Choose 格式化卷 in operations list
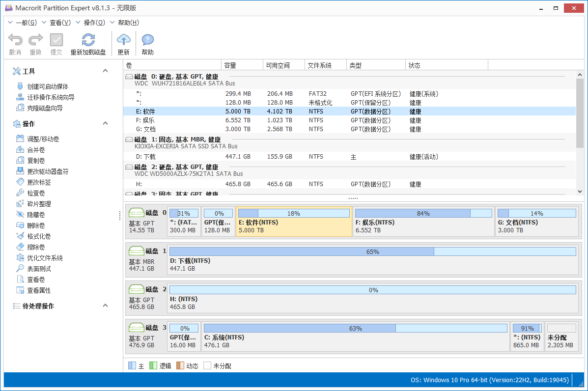588x391 pixels. pos(39,236)
